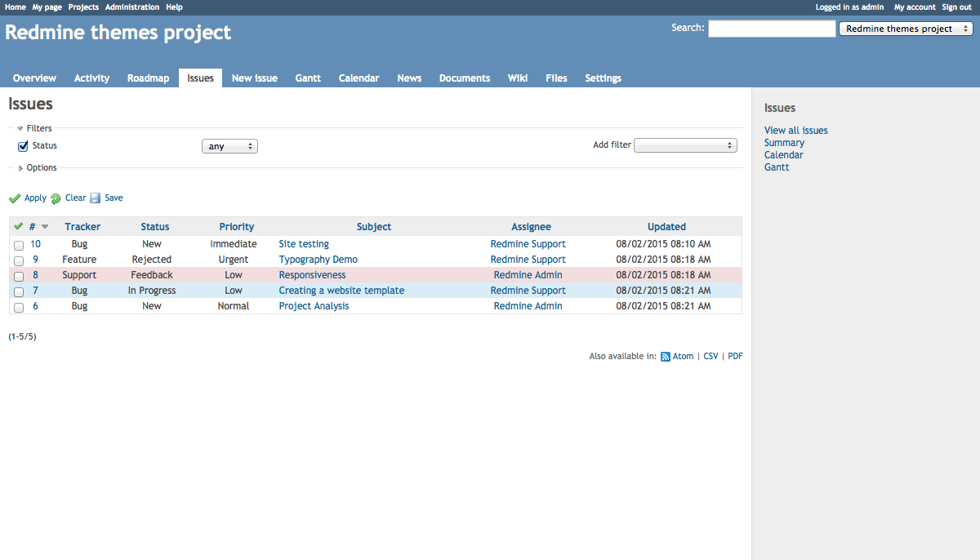Click the 'Immediate' priority cell
This screenshot has height=560, width=980.
(x=234, y=244)
